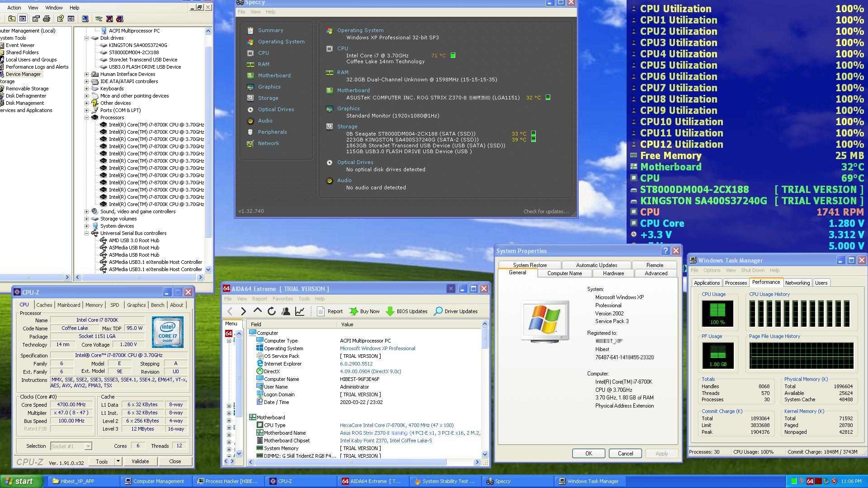Collapse the Processors node in Device Manager
Image resolution: width=868 pixels, height=488 pixels.
87,117
